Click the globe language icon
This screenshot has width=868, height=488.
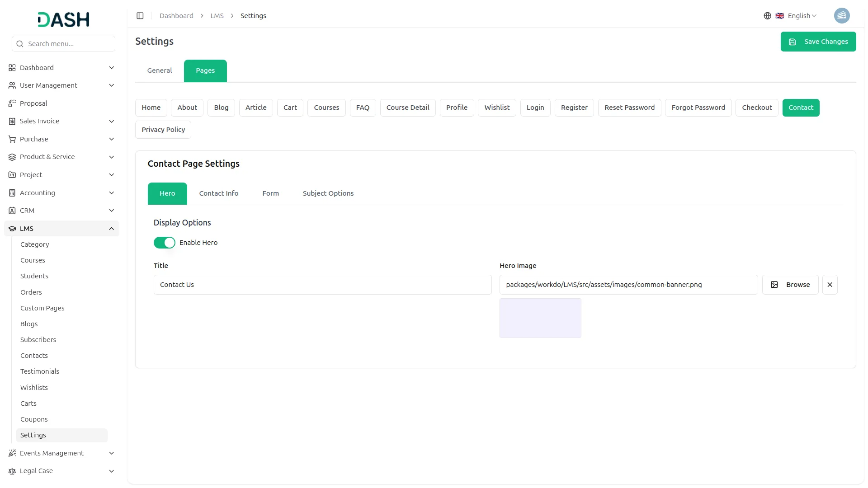767,16
